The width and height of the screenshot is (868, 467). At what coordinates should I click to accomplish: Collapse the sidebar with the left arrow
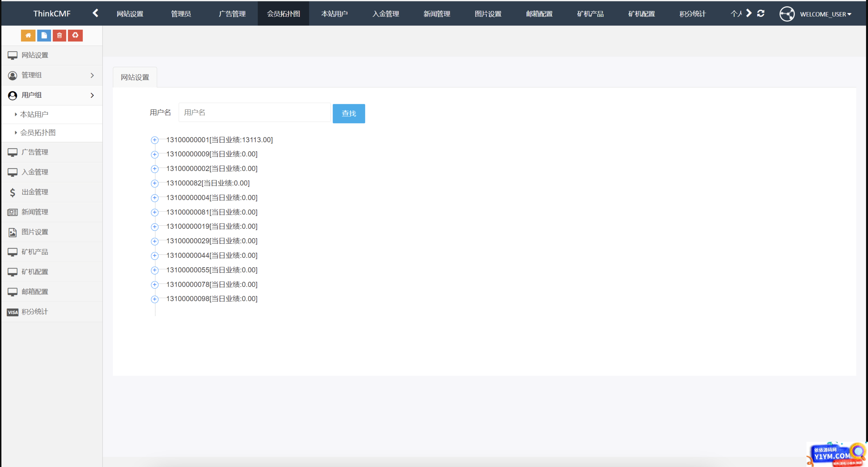95,13
